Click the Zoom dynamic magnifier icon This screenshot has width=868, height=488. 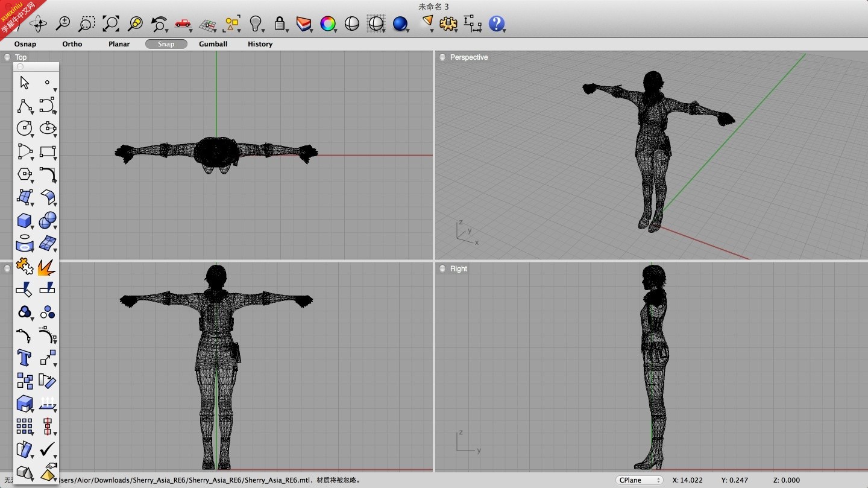click(63, 24)
